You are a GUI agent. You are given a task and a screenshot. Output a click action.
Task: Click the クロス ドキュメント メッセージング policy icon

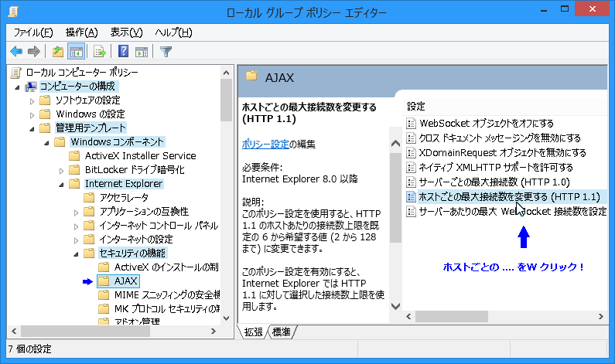[411, 138]
